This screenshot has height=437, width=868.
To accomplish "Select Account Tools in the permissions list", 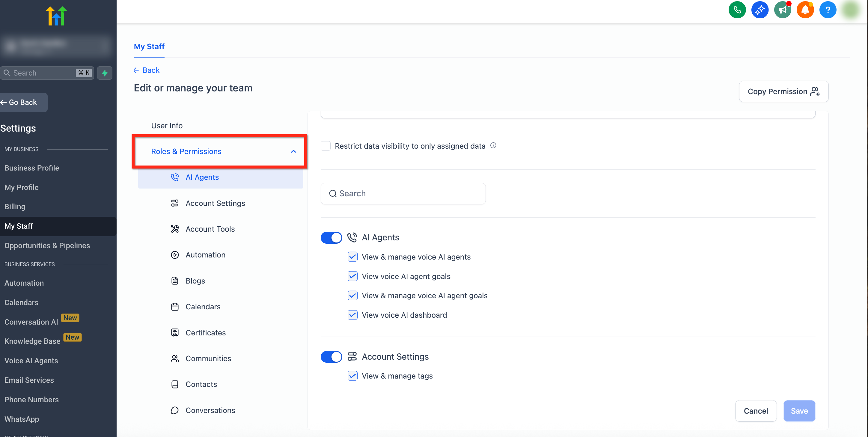I will click(210, 229).
